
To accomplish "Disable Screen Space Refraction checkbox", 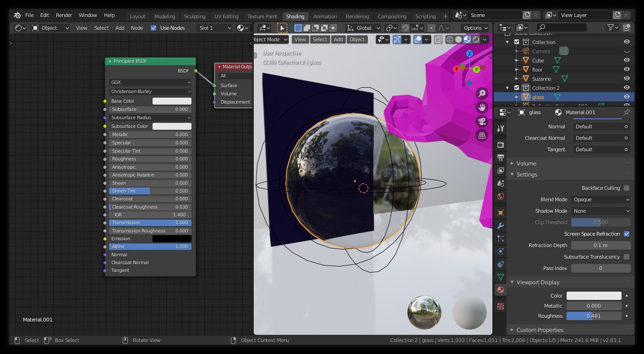I will pos(626,234).
